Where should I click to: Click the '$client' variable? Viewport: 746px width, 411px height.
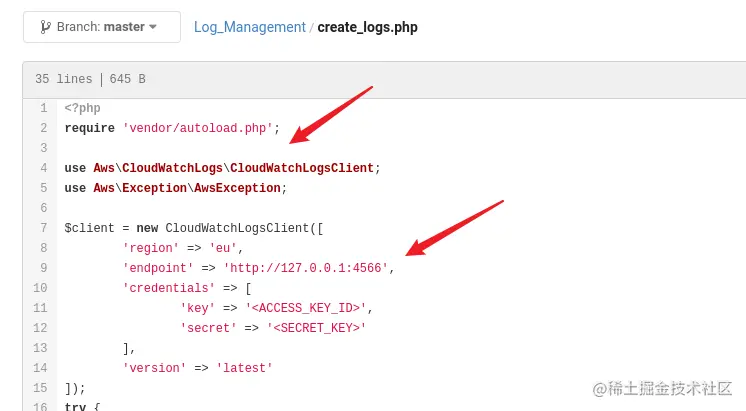tap(89, 228)
